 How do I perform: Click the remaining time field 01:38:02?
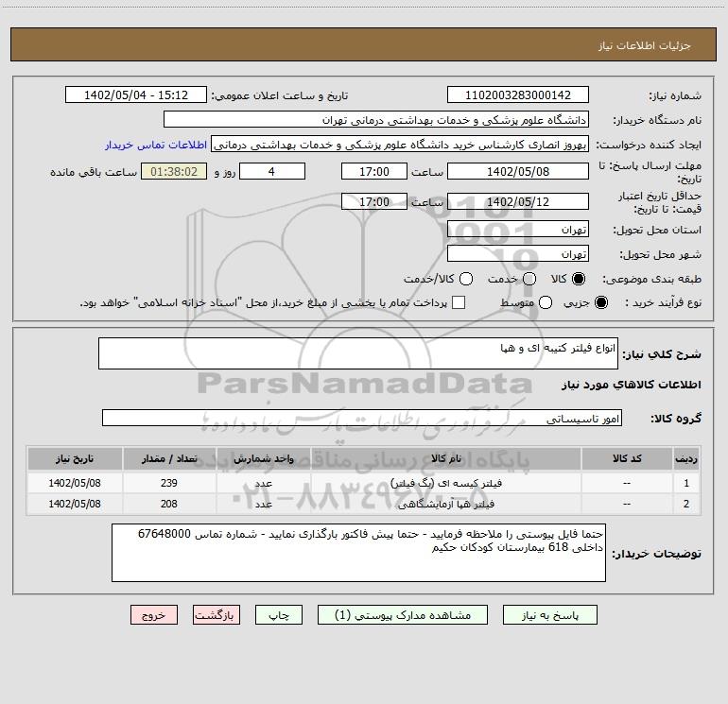pos(174,171)
